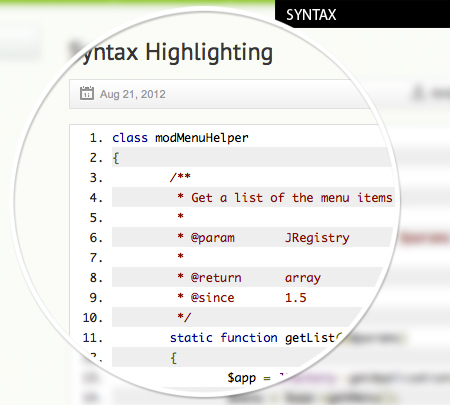Click code line 1 'class modMenuHelper'
The height and width of the screenshot is (405, 450).
180,138
